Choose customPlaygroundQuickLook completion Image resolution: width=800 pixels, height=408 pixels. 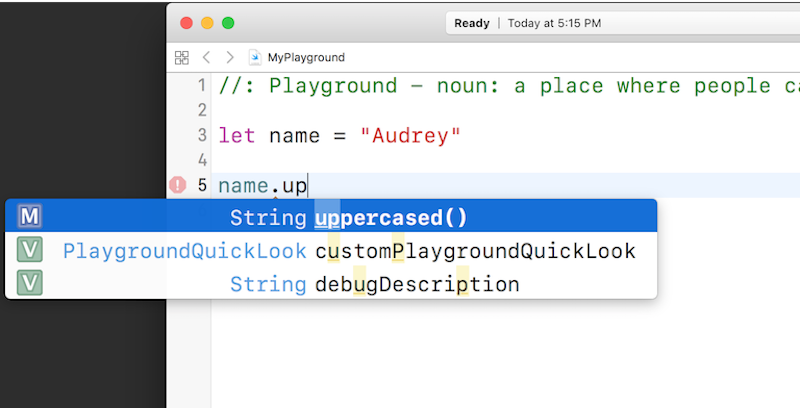coord(331,250)
